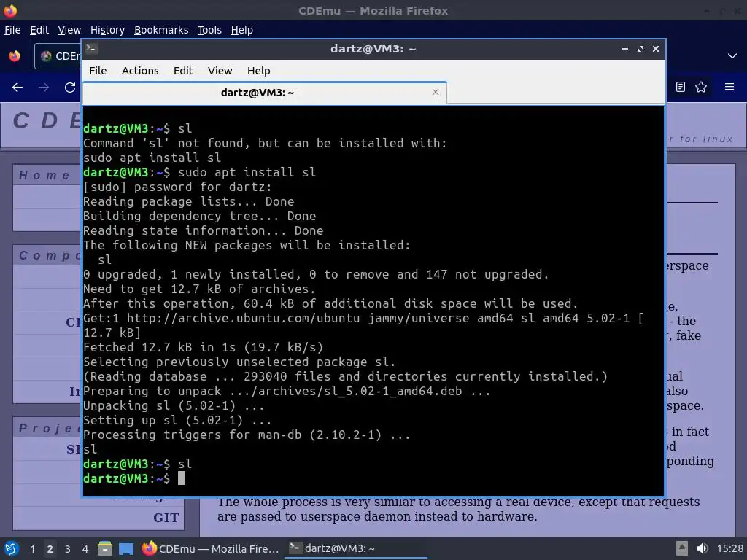Open Firefox History menu

tap(107, 30)
